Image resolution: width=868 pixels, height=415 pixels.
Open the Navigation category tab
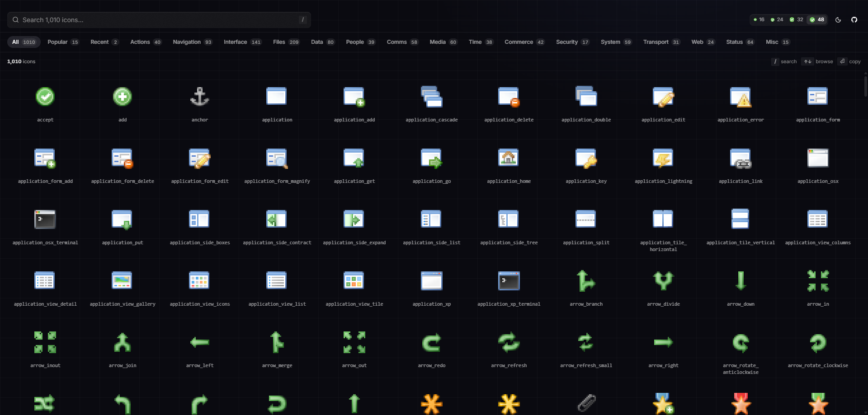coord(192,42)
